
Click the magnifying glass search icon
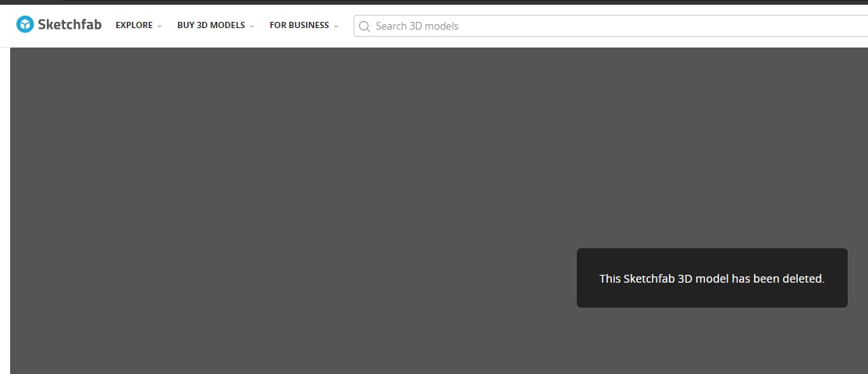365,26
